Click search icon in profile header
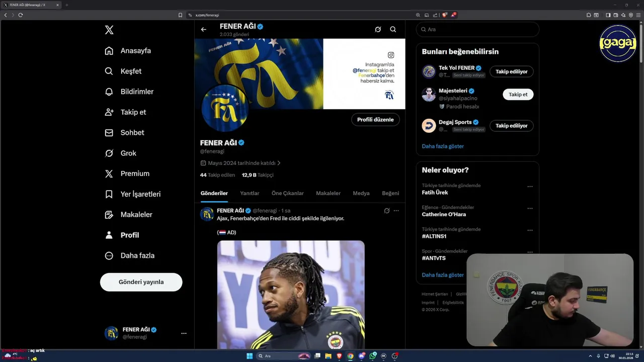Image resolution: width=644 pixels, height=362 pixels. pos(393,29)
